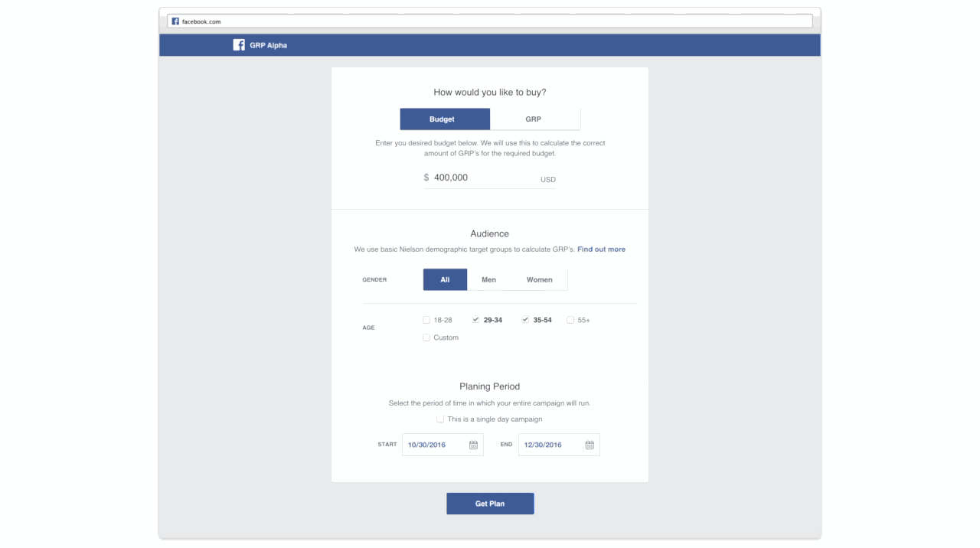The width and height of the screenshot is (980, 548).
Task: Check the Custom age option
Action: (x=426, y=338)
